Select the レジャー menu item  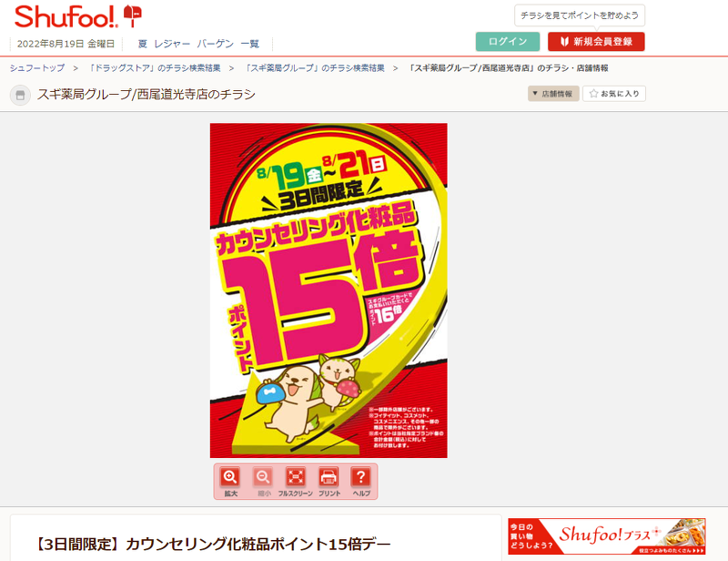[172, 44]
